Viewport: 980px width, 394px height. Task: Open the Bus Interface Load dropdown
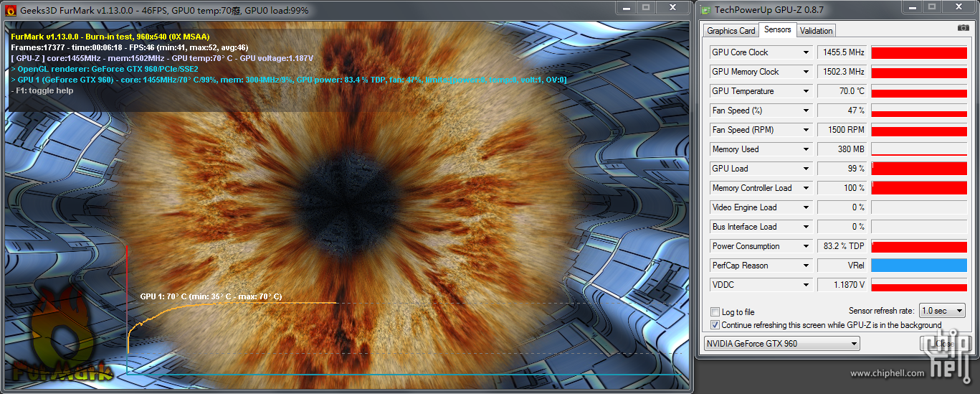pyautogui.click(x=807, y=227)
